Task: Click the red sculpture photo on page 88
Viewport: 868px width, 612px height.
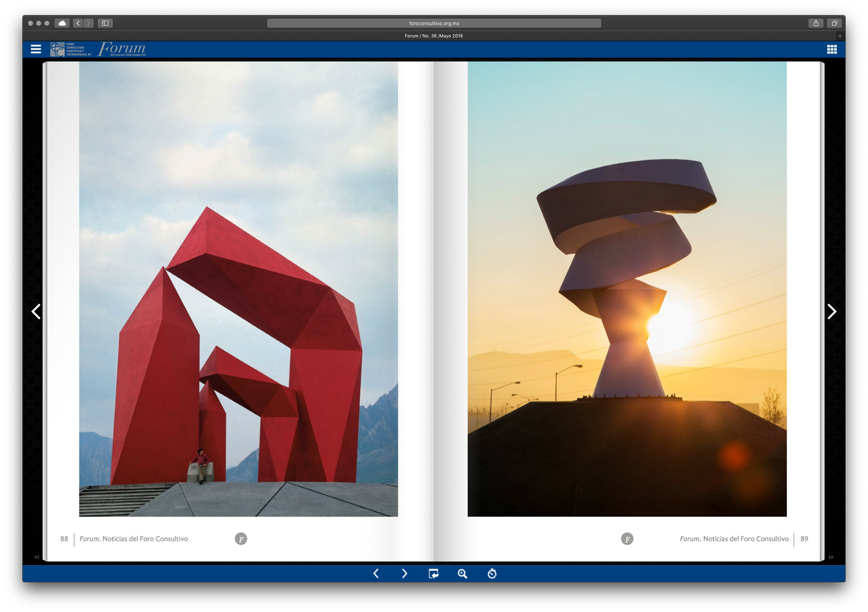Action: click(238, 289)
